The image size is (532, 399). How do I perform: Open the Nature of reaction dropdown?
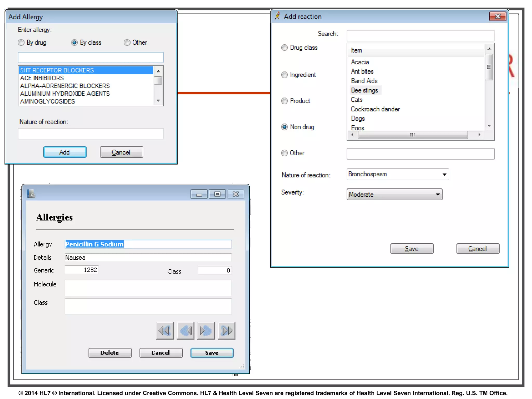(444, 174)
